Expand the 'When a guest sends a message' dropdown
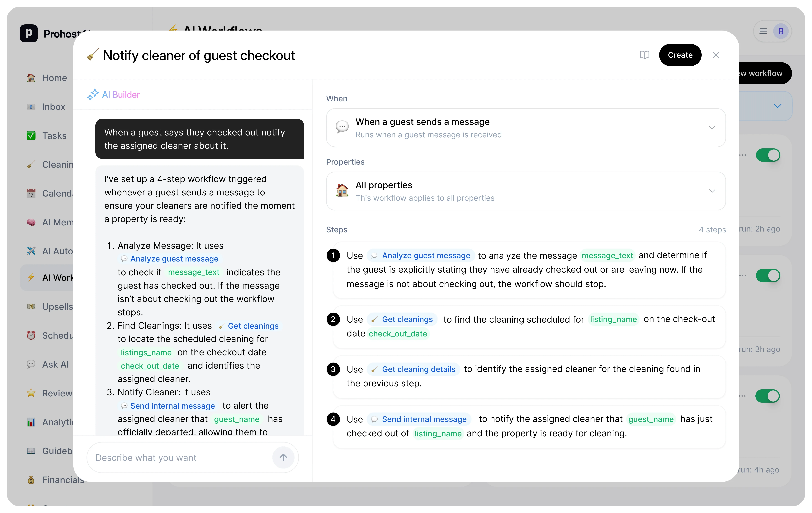 pos(712,128)
